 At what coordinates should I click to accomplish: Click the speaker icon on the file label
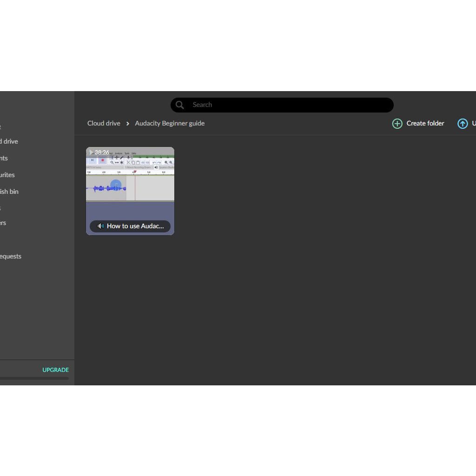(100, 226)
